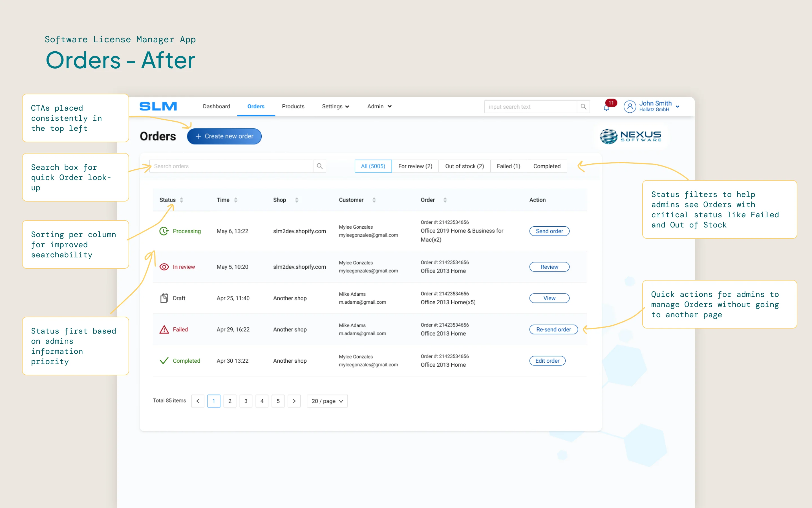This screenshot has width=812, height=508.
Task: Click the View button for Draft order
Action: (x=549, y=298)
